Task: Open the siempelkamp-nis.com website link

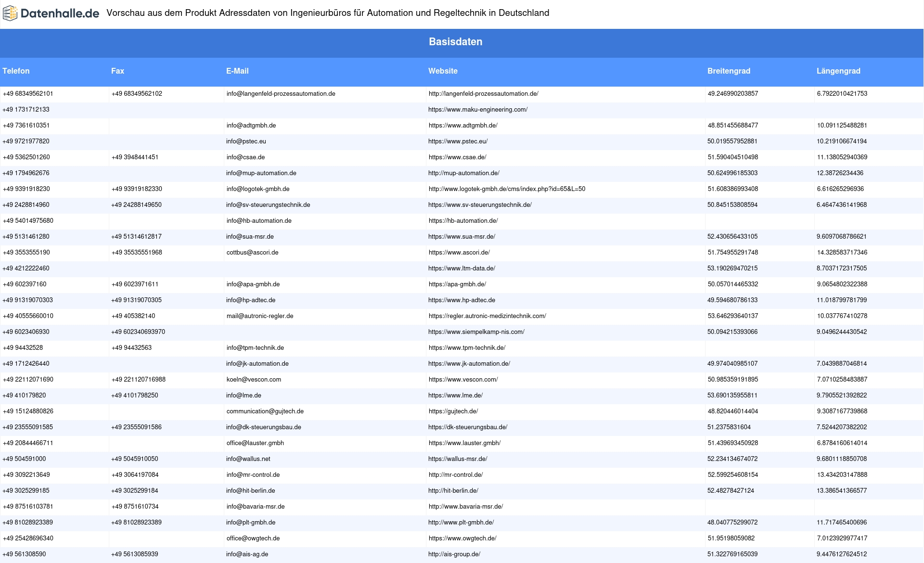Action: pos(476,332)
